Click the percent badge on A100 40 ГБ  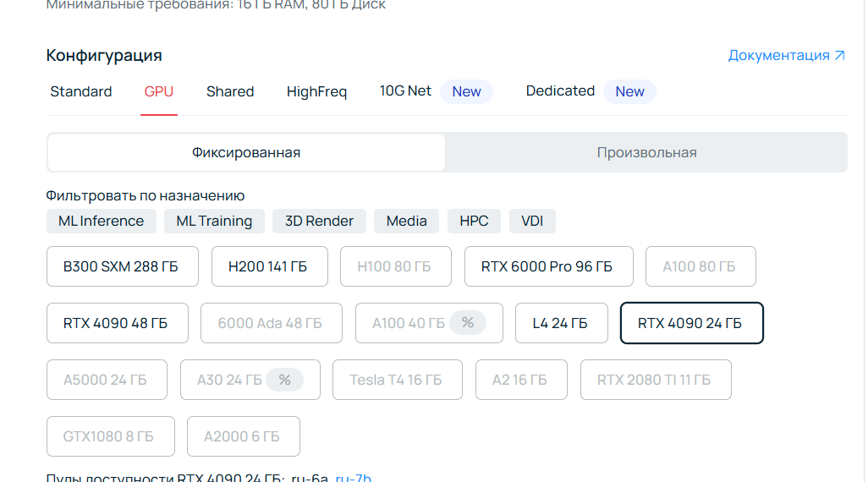point(468,323)
